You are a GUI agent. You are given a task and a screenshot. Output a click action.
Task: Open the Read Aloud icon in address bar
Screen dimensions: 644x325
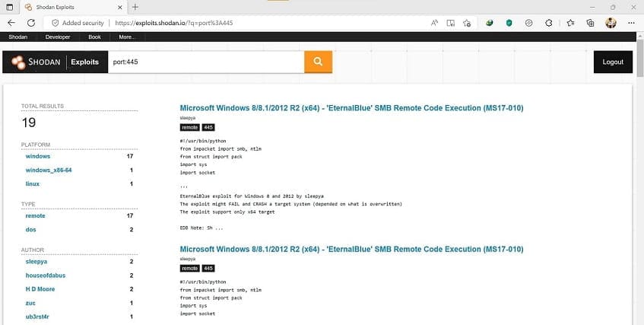tap(434, 23)
